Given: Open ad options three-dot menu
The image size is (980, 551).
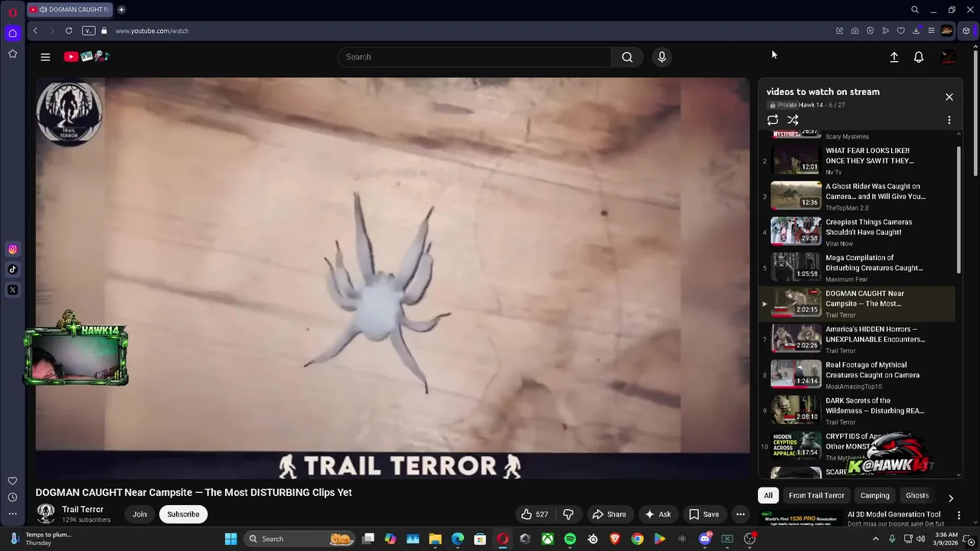Looking at the screenshot, I should 959,515.
